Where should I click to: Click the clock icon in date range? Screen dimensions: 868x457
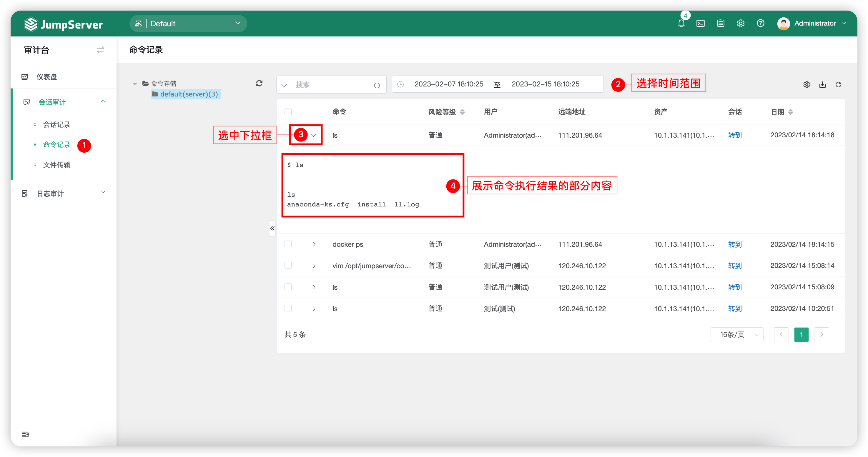tap(400, 84)
